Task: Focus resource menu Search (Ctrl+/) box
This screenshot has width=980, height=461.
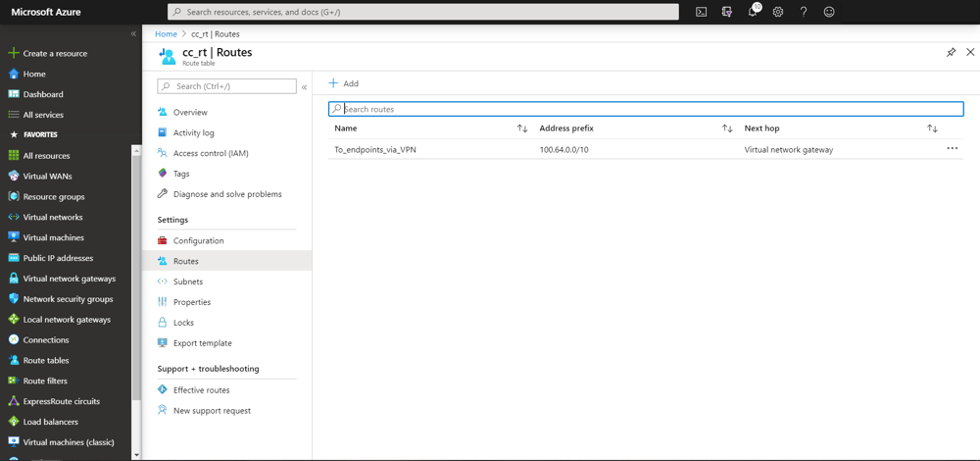Action: pyautogui.click(x=227, y=86)
